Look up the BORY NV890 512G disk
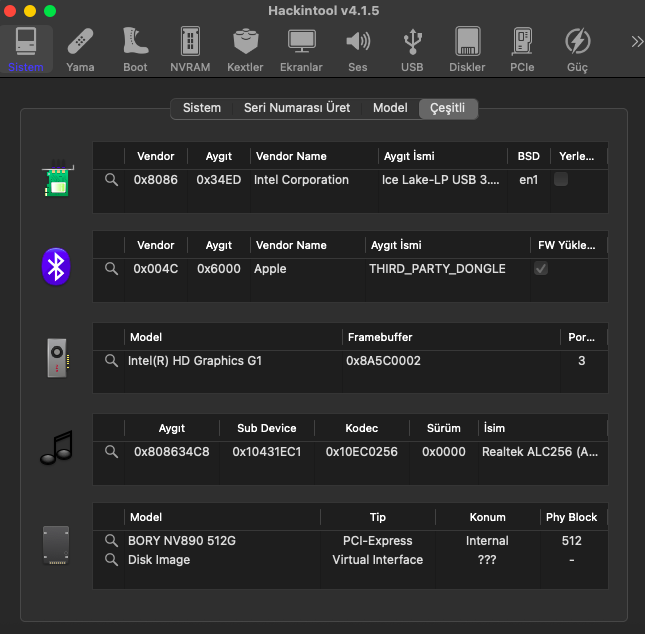The height and width of the screenshot is (634, 645). (x=111, y=540)
